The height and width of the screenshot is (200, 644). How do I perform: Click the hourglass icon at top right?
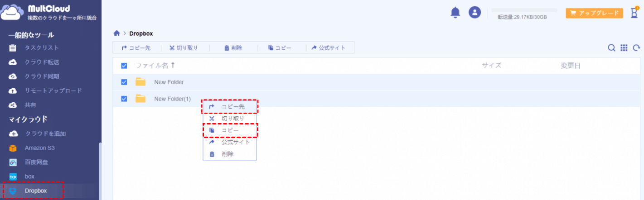(634, 13)
